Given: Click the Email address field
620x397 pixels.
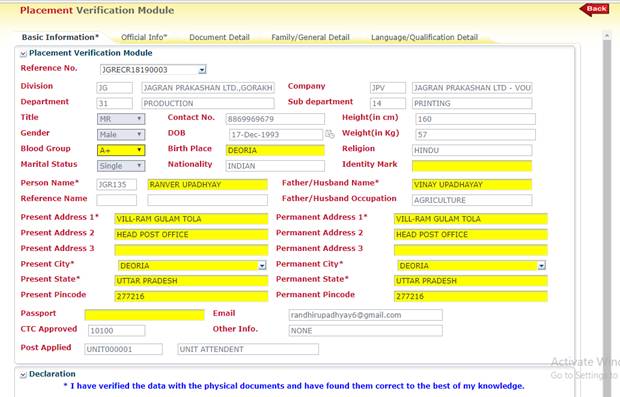Looking at the screenshot, I should tap(365, 315).
